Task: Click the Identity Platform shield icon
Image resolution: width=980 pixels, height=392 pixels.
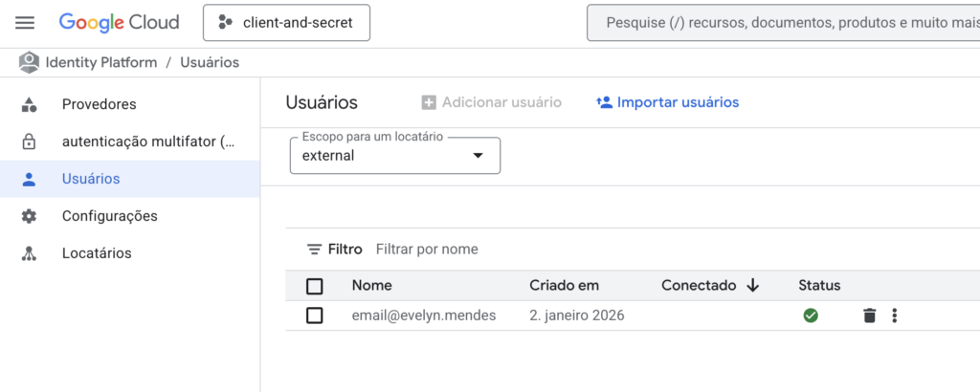Action: (x=30, y=62)
